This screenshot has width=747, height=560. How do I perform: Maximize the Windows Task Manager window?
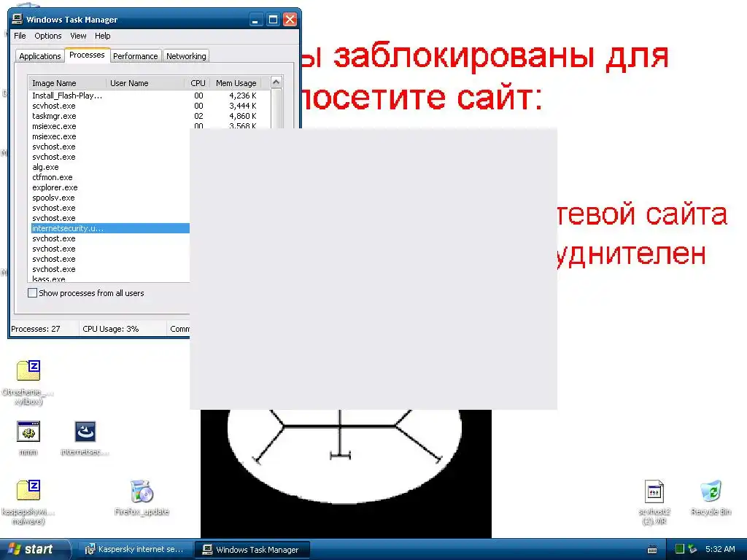pos(273,20)
